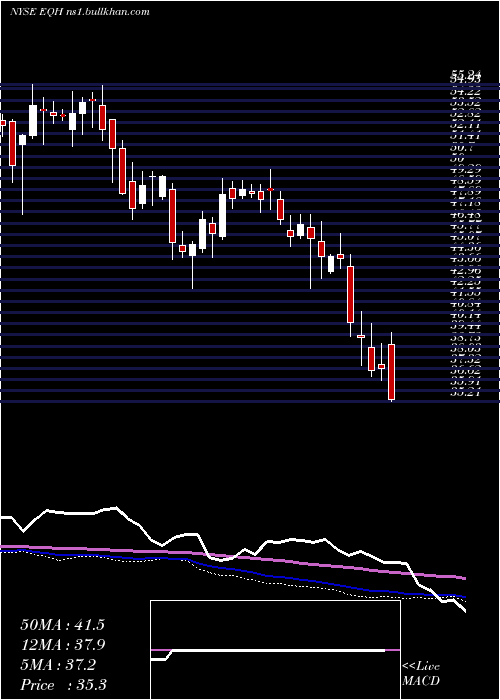Select the 5MA : 37.2 readout
This screenshot has width=500, height=700.
coord(58,665)
